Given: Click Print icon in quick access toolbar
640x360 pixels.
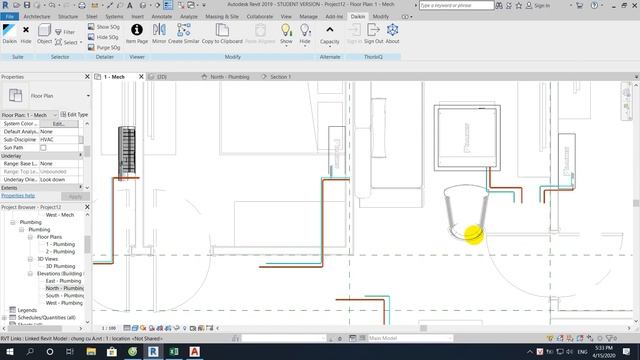Looking at the screenshot, I should 82,5.
